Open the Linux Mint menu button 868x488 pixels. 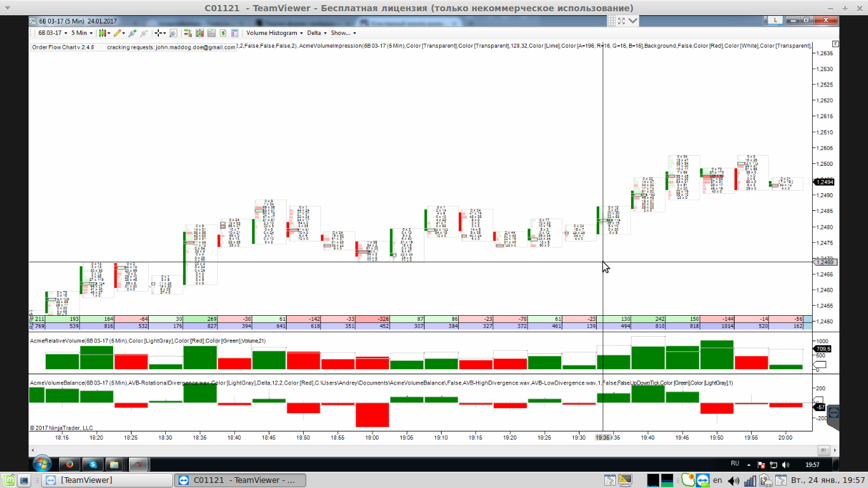(8, 480)
